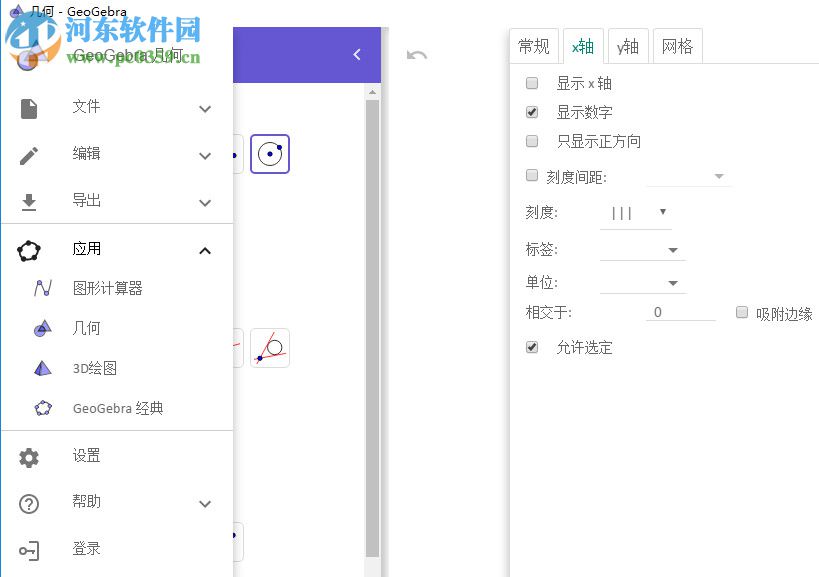
Task: Switch to the 常规 tab
Action: coord(534,46)
